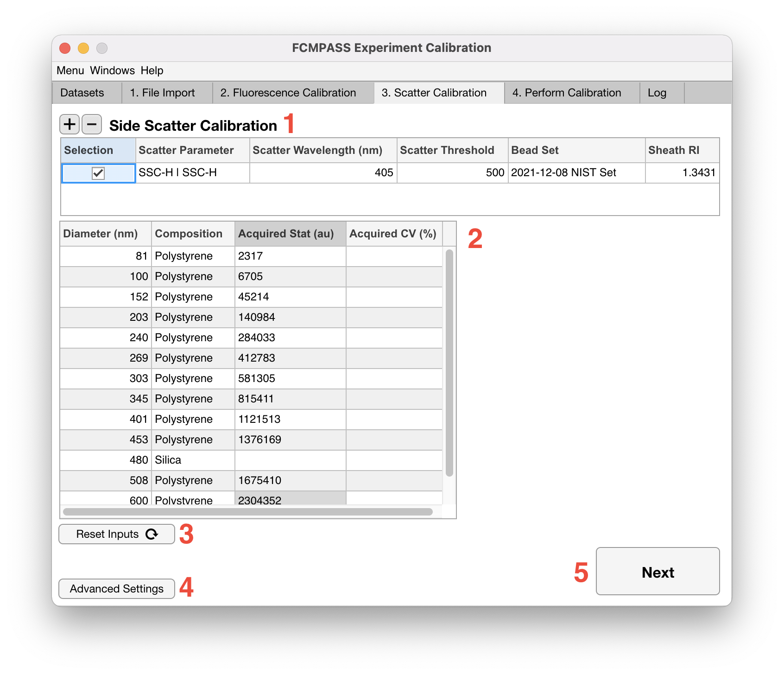
Task: Edit the Scatter Threshold value 500
Action: pyautogui.click(x=452, y=173)
